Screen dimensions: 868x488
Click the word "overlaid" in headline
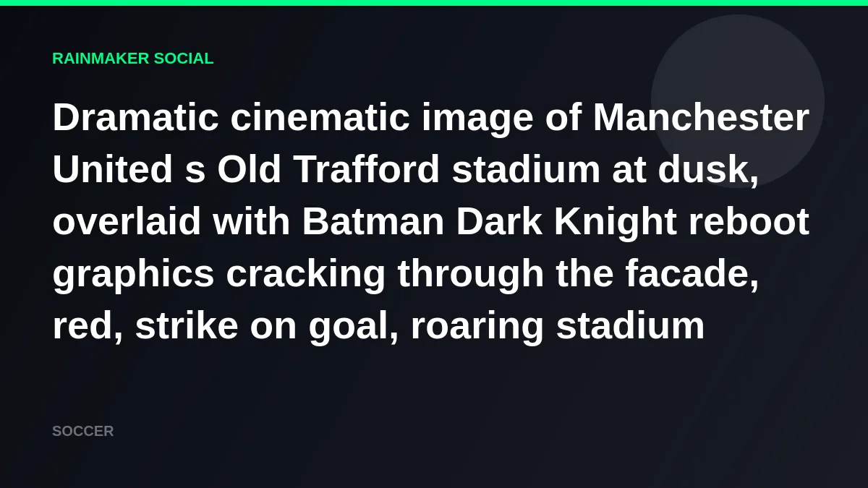[127, 221]
